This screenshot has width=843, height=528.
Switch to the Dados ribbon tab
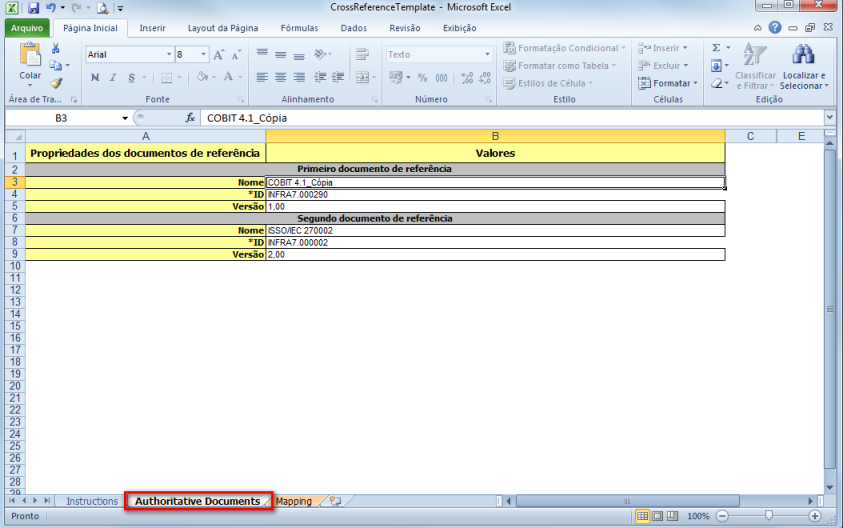pyautogui.click(x=353, y=28)
